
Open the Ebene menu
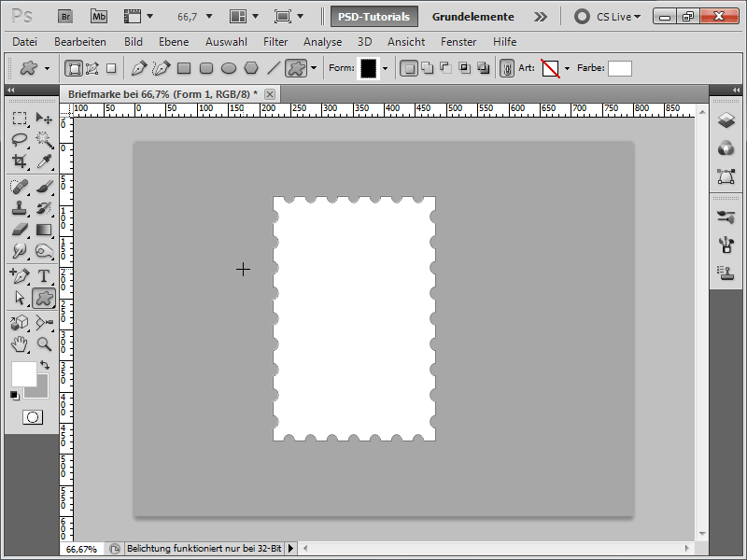click(174, 42)
